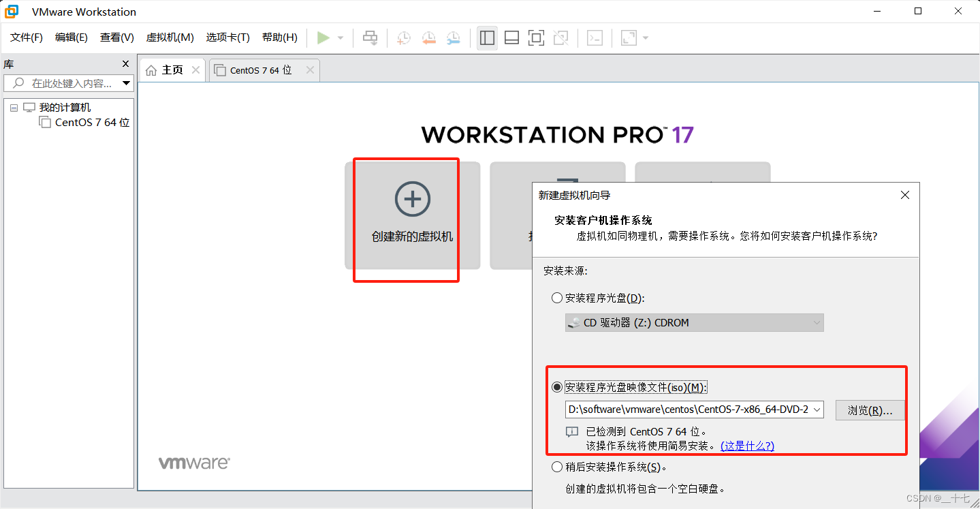Toggle the library sidebar view icon

[x=487, y=38]
